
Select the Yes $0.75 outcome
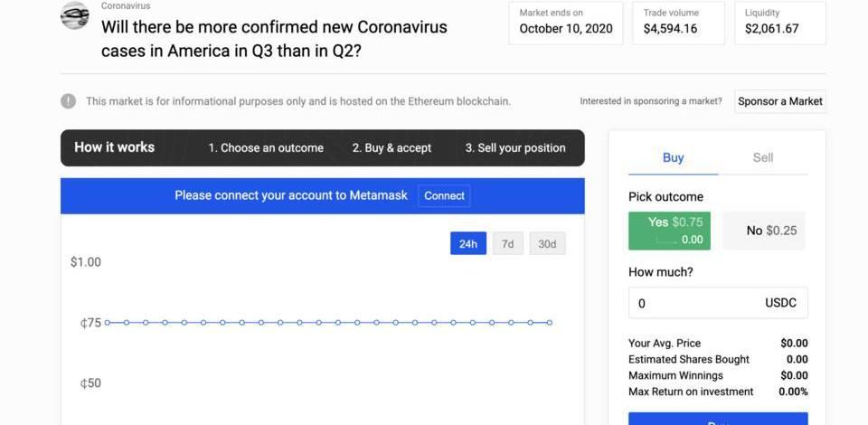pos(669,231)
